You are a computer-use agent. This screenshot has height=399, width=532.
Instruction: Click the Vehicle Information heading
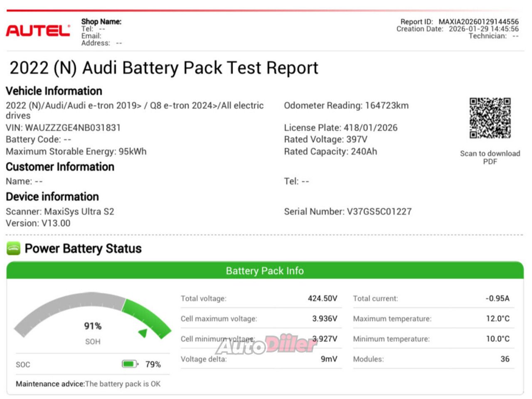point(54,91)
